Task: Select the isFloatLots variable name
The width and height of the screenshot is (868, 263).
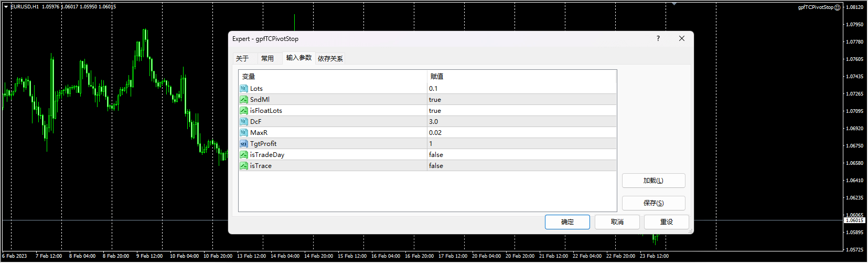Action: pyautogui.click(x=266, y=111)
